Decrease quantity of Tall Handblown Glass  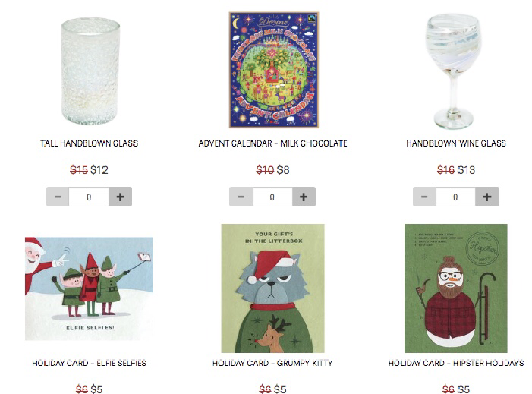[58, 197]
